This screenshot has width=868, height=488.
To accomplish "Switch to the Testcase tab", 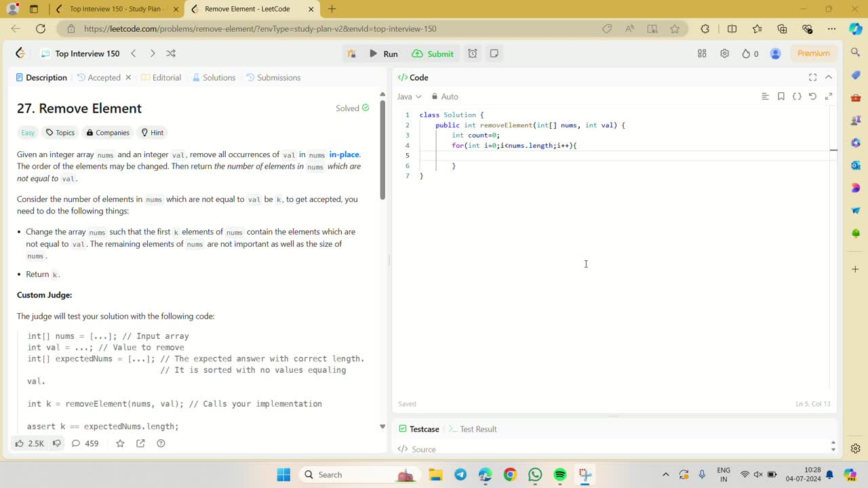I will pos(419,429).
